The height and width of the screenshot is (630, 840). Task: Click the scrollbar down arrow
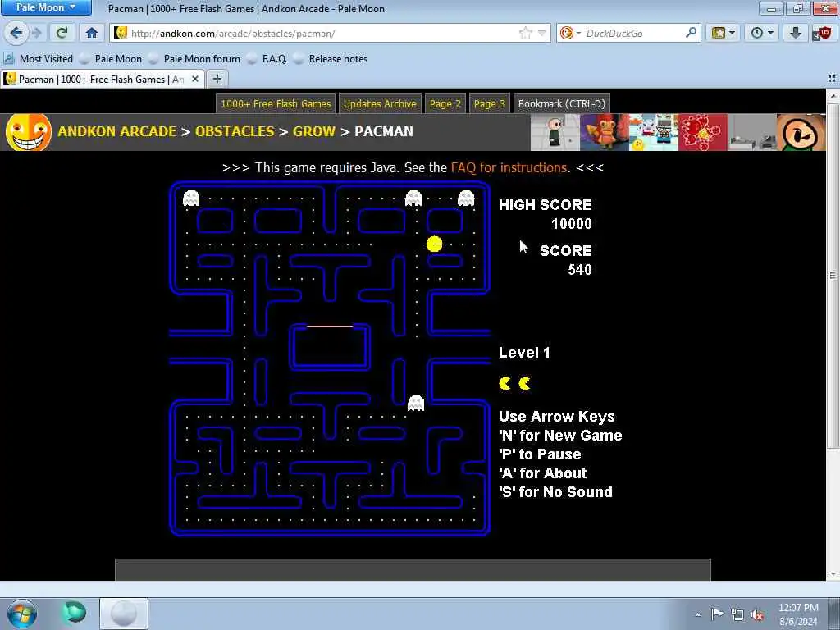point(833,574)
